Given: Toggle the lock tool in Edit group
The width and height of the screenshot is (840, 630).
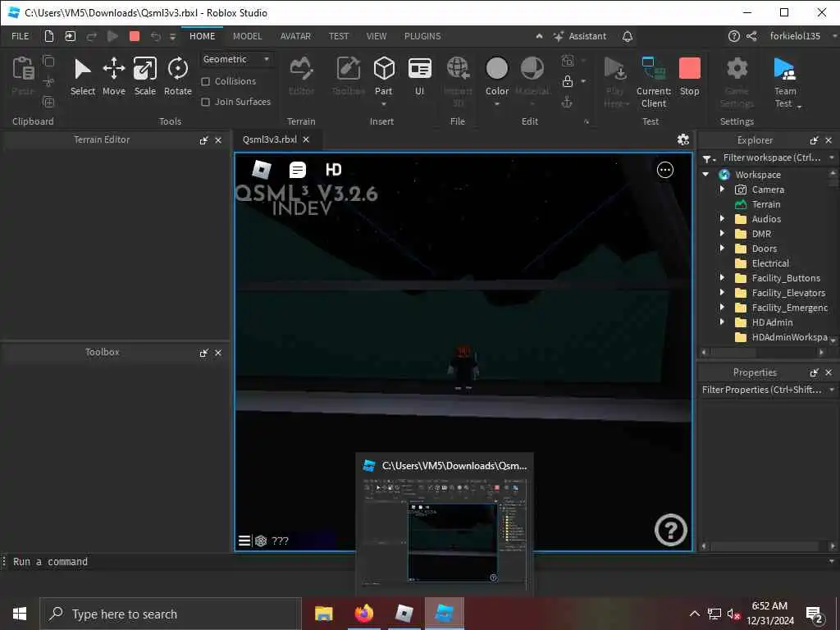Looking at the screenshot, I should (568, 81).
